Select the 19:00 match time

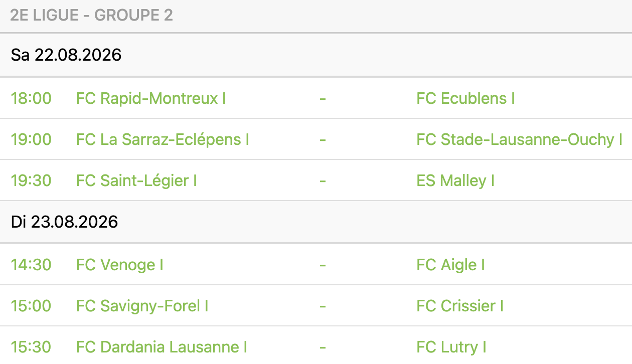coord(31,139)
